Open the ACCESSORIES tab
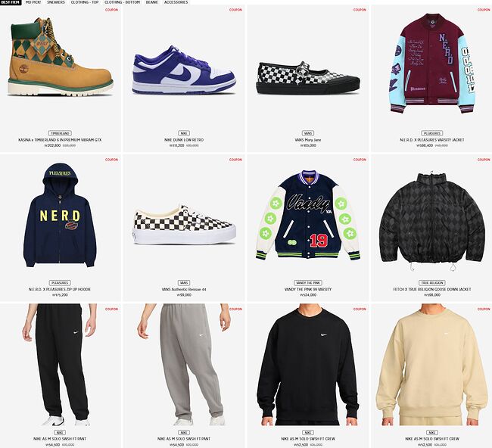Viewport: 492px width, 448px height. [176, 2]
